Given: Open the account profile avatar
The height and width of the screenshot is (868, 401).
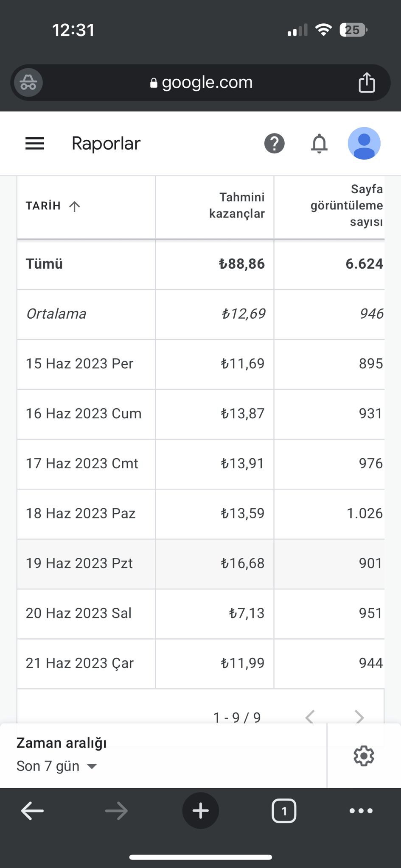Looking at the screenshot, I should (364, 143).
